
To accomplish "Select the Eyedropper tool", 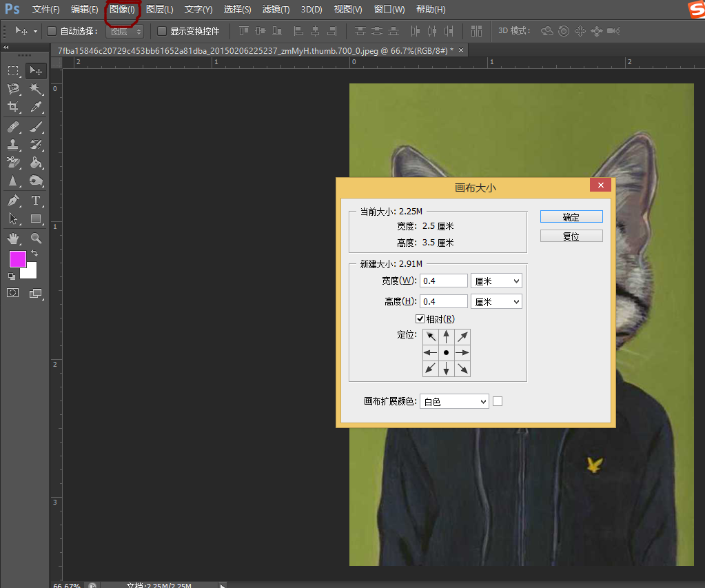I will [x=36, y=107].
